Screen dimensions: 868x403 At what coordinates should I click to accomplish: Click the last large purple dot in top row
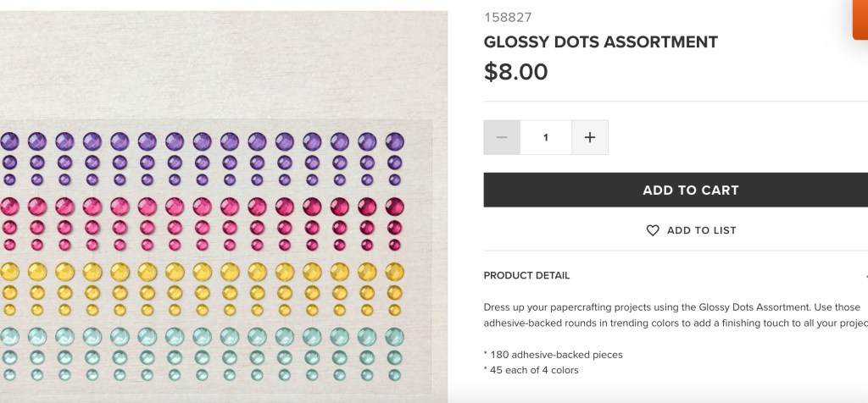click(x=394, y=141)
